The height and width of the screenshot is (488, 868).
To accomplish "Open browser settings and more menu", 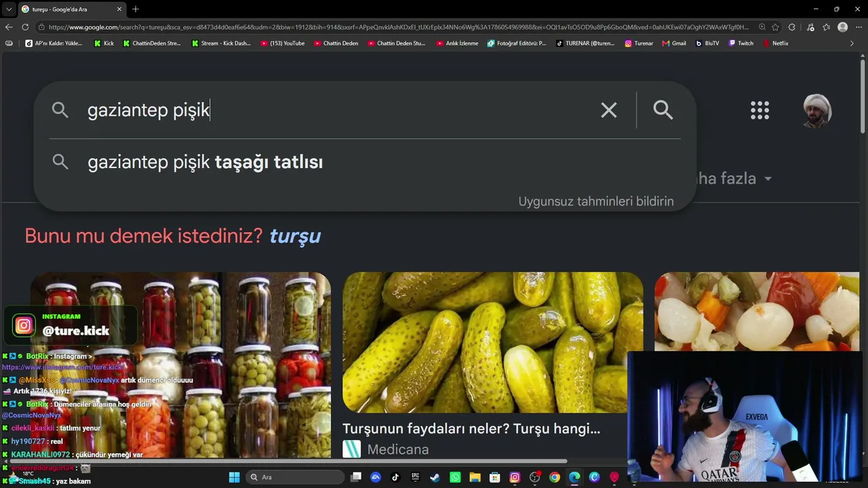I will (859, 27).
